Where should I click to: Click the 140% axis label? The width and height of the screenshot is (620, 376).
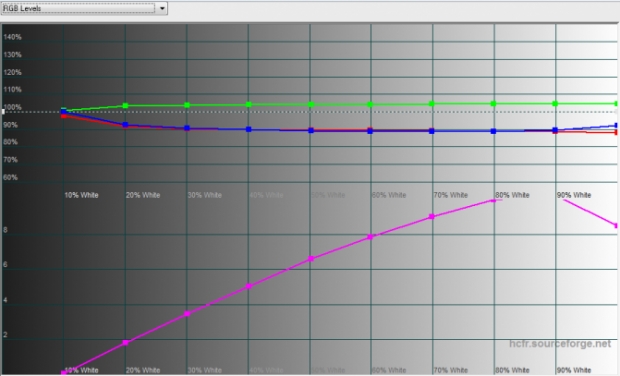(12, 37)
